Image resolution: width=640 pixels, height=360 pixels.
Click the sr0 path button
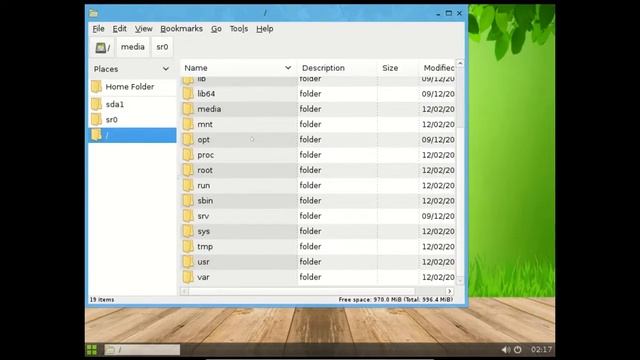pos(162,47)
